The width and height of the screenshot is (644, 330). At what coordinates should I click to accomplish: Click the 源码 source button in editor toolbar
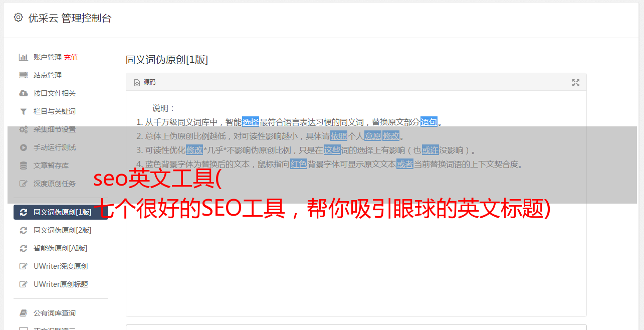point(145,82)
